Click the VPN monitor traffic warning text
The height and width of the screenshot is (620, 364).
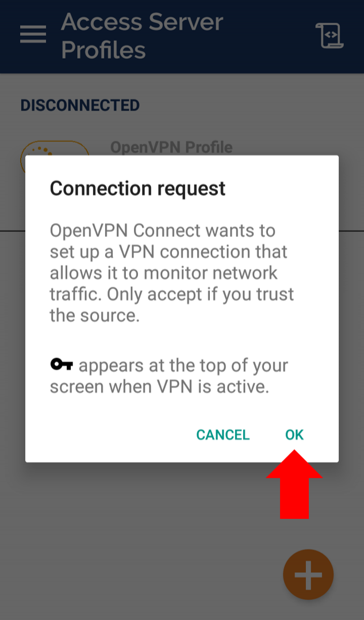(172, 273)
